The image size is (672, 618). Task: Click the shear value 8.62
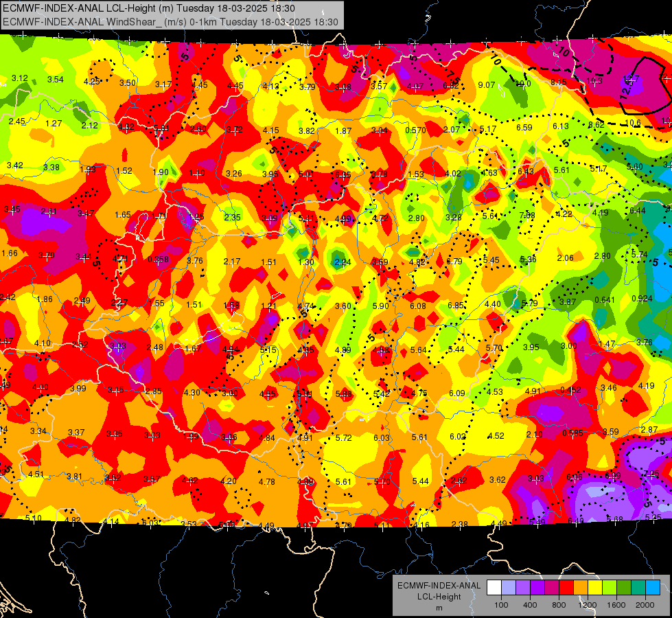pyautogui.click(x=596, y=125)
